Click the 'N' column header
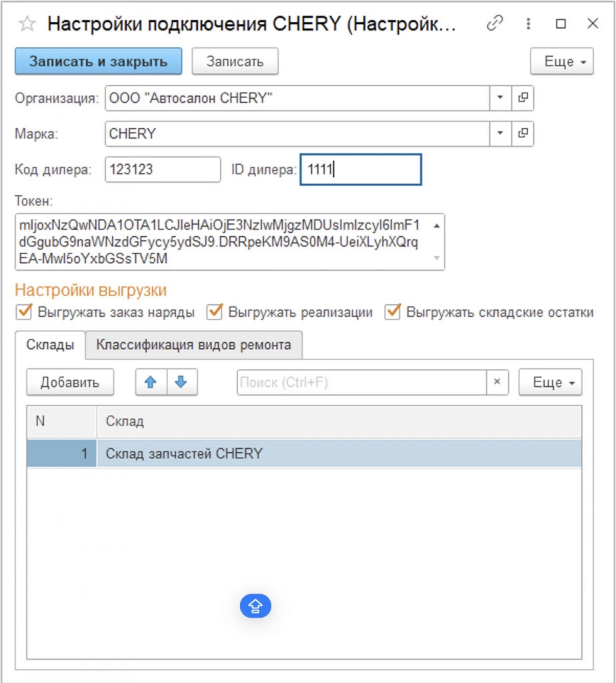616x683 pixels. pos(62,422)
